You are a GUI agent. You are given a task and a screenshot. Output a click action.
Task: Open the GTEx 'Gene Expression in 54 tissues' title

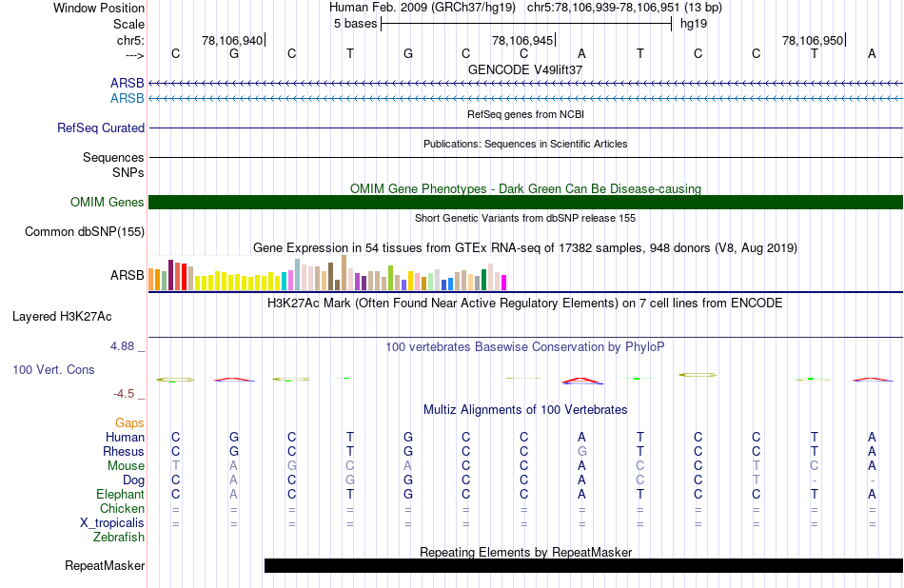(x=525, y=248)
